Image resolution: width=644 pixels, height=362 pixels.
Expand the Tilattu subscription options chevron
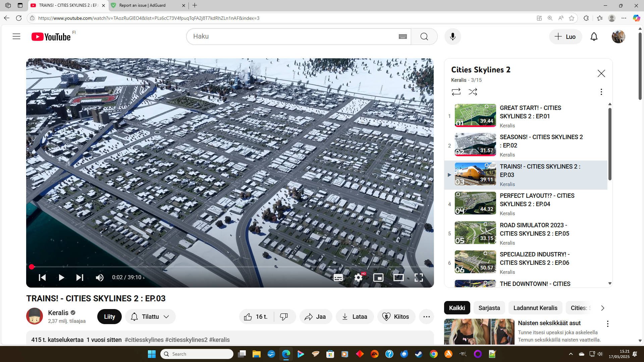167,316
